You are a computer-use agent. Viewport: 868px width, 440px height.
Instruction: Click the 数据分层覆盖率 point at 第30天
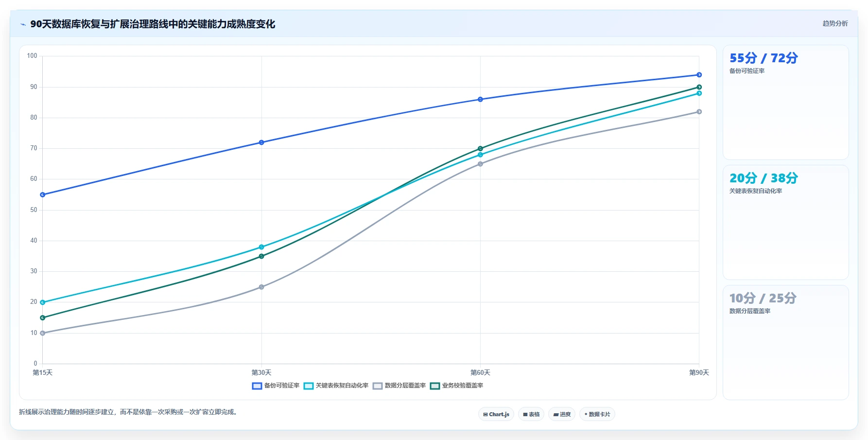point(261,287)
